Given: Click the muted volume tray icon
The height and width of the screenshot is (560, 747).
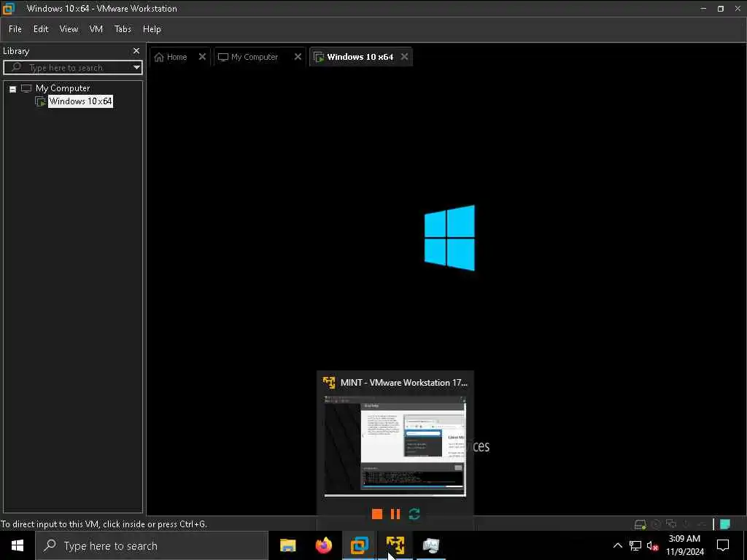Looking at the screenshot, I should pyautogui.click(x=652, y=545).
